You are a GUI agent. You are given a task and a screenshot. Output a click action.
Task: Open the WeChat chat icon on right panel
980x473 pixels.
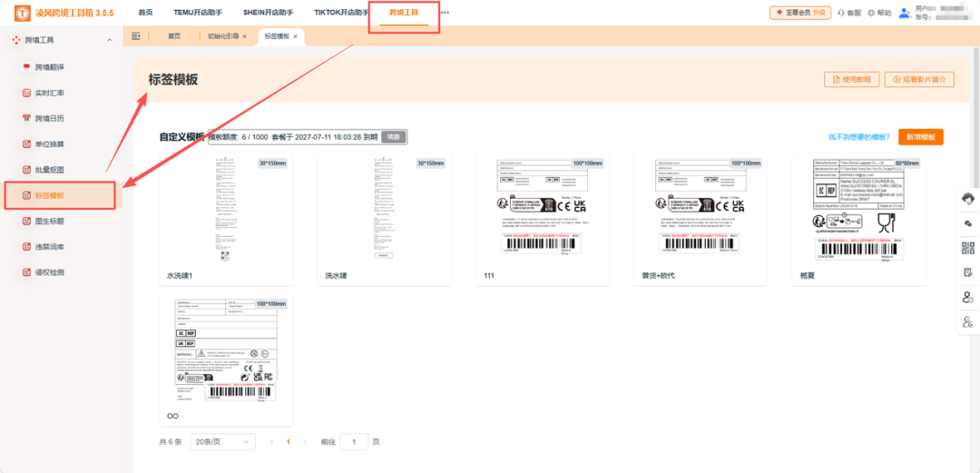(968, 222)
